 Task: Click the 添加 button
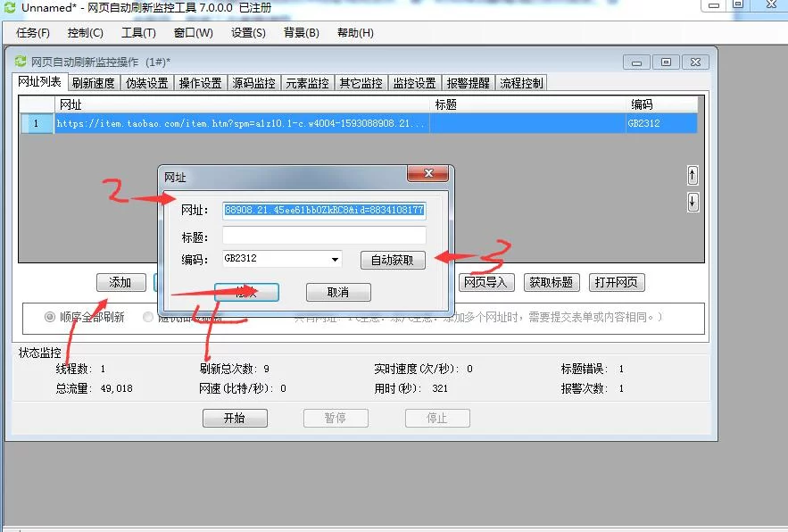tap(121, 283)
